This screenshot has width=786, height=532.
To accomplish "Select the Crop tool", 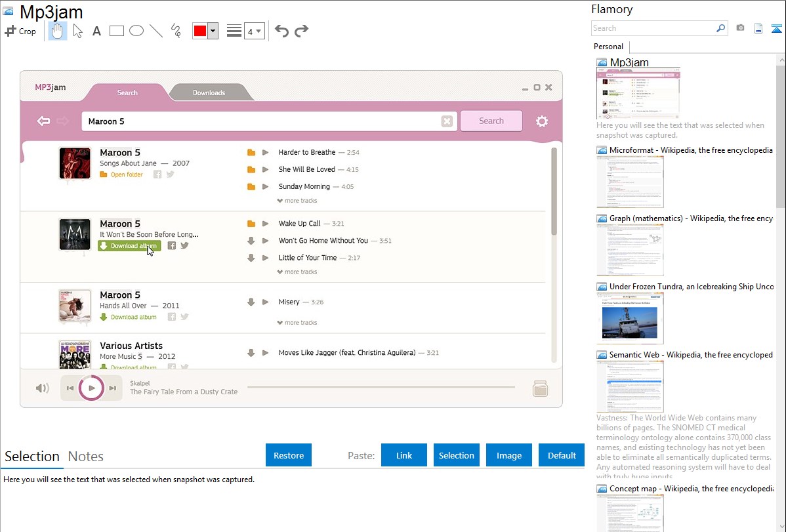I will pyautogui.click(x=20, y=31).
